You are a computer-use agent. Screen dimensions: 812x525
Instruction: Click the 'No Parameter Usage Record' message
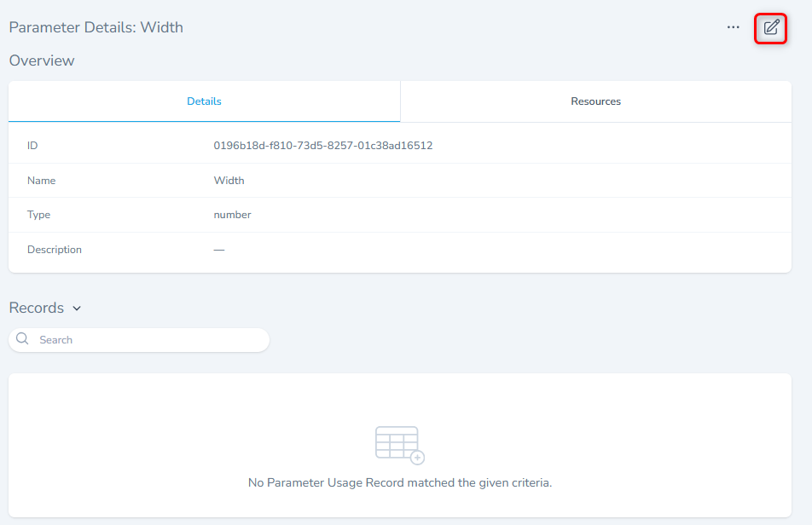coord(399,482)
